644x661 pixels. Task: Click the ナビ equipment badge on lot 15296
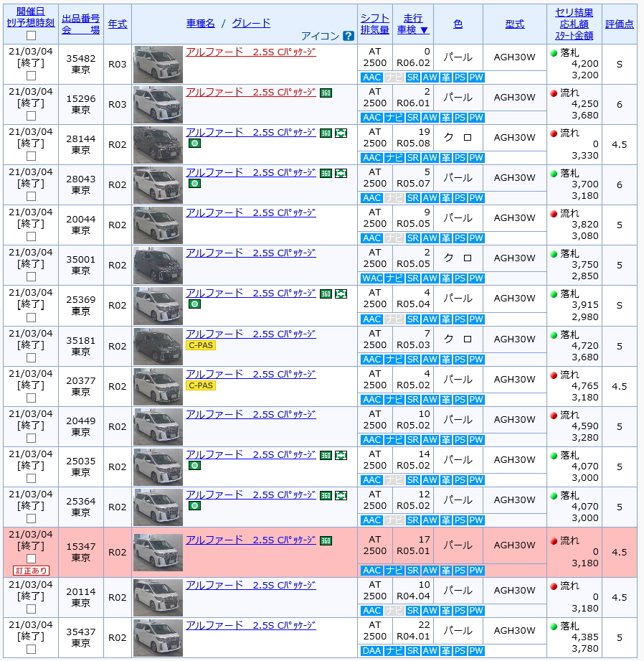[x=394, y=118]
